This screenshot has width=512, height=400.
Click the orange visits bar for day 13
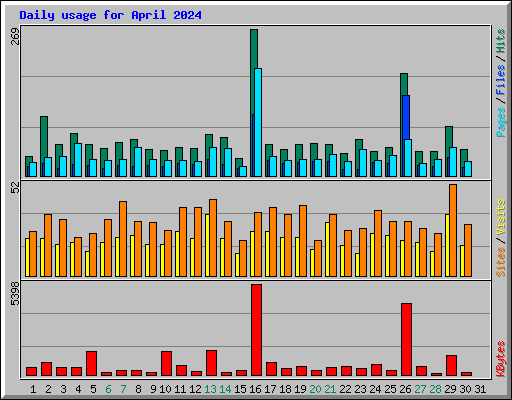tap(213, 238)
